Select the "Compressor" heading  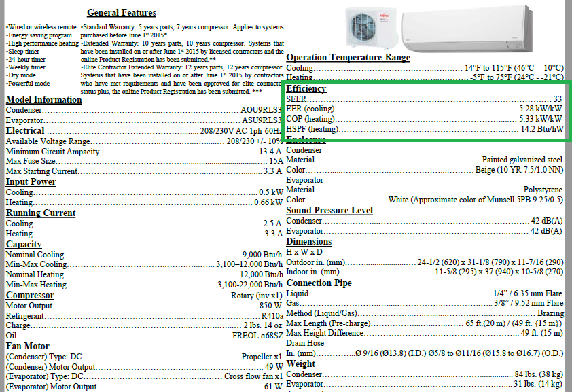pos(30,296)
